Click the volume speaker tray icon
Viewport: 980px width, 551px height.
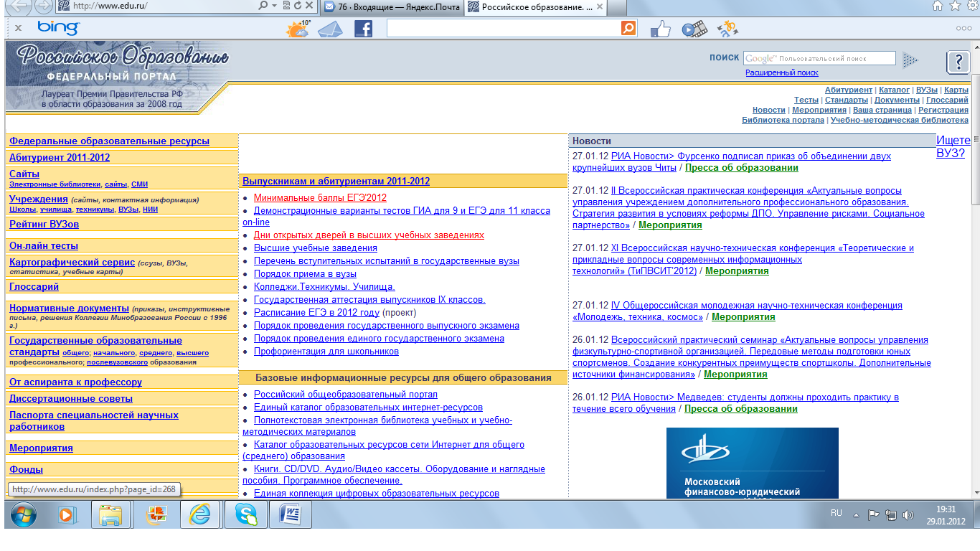point(909,514)
